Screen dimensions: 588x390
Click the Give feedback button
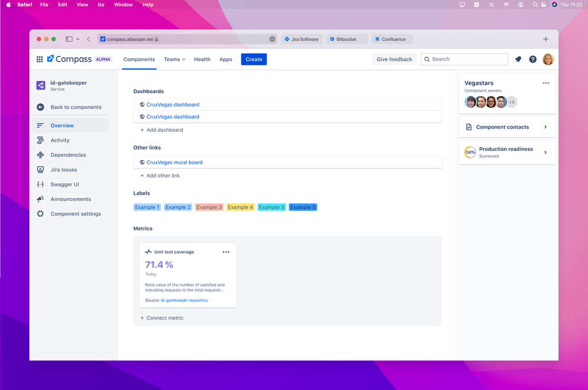point(394,60)
